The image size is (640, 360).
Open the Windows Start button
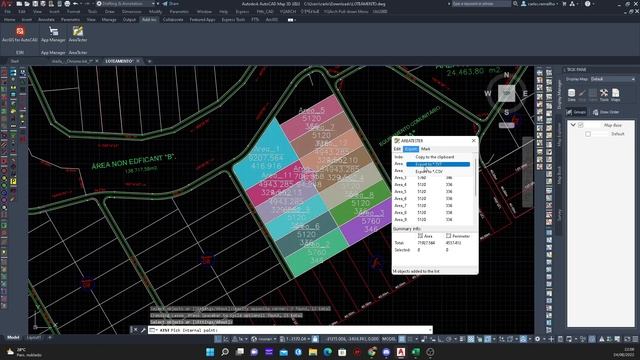tap(210, 352)
